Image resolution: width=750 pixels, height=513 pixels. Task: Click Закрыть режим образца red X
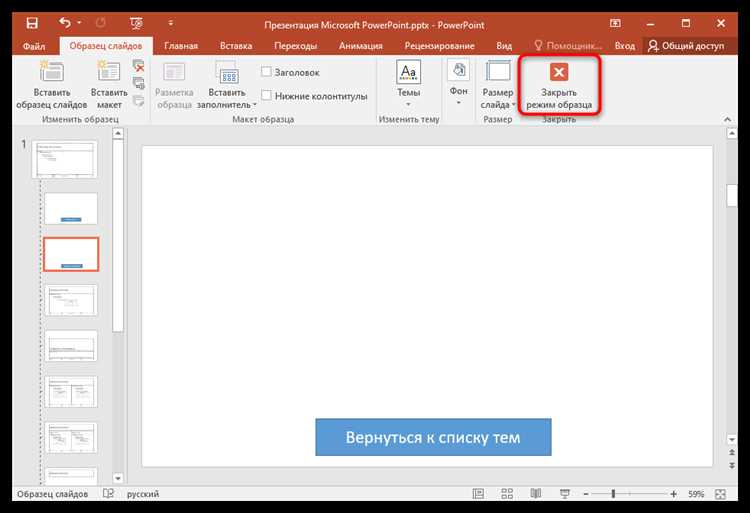559,72
